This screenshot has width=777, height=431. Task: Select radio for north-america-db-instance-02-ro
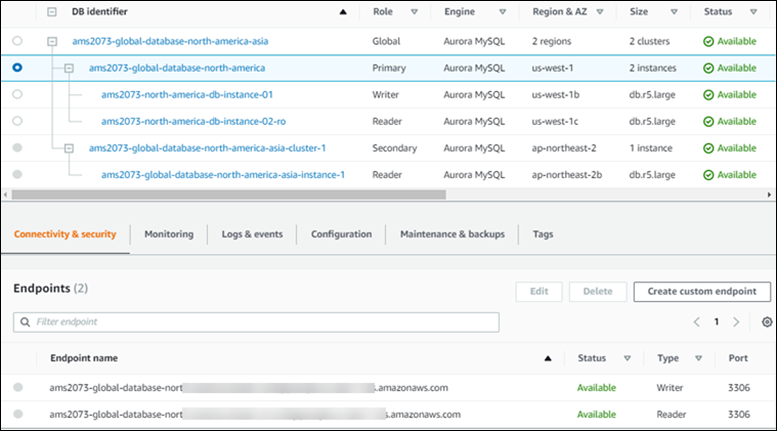[x=17, y=121]
